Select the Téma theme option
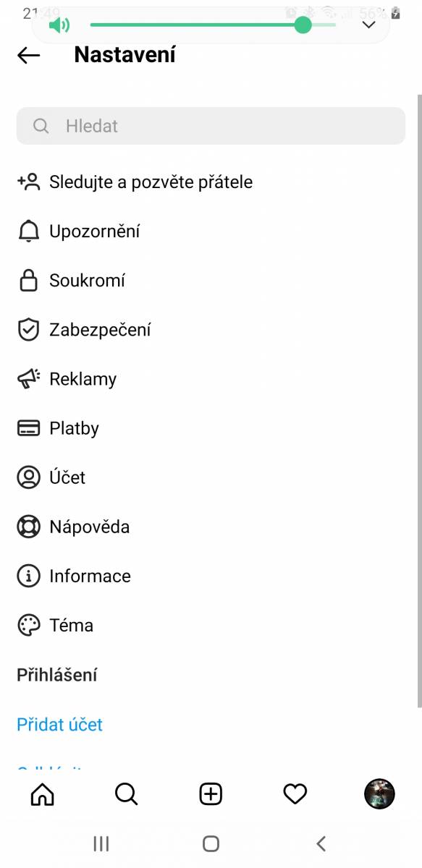Screen dimensions: 422x868 [211, 625]
